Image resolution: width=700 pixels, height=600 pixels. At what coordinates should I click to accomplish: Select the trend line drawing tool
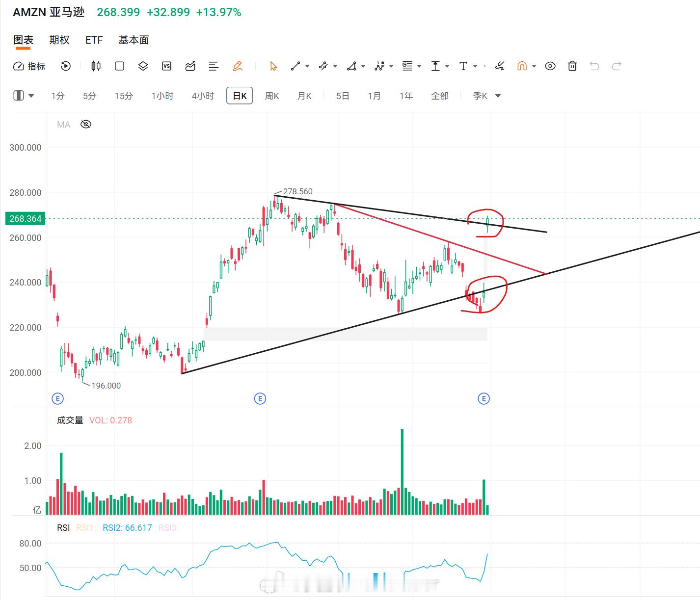[x=296, y=66]
